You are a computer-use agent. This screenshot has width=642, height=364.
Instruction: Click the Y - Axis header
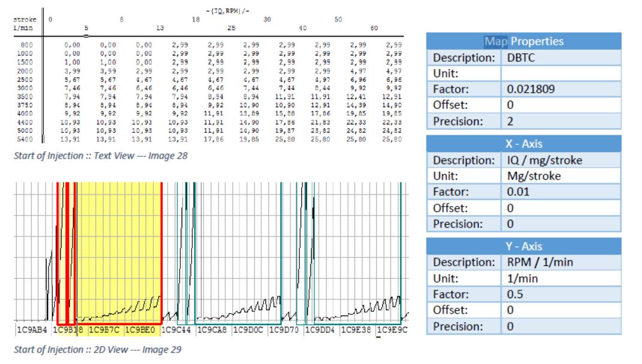[523, 246]
